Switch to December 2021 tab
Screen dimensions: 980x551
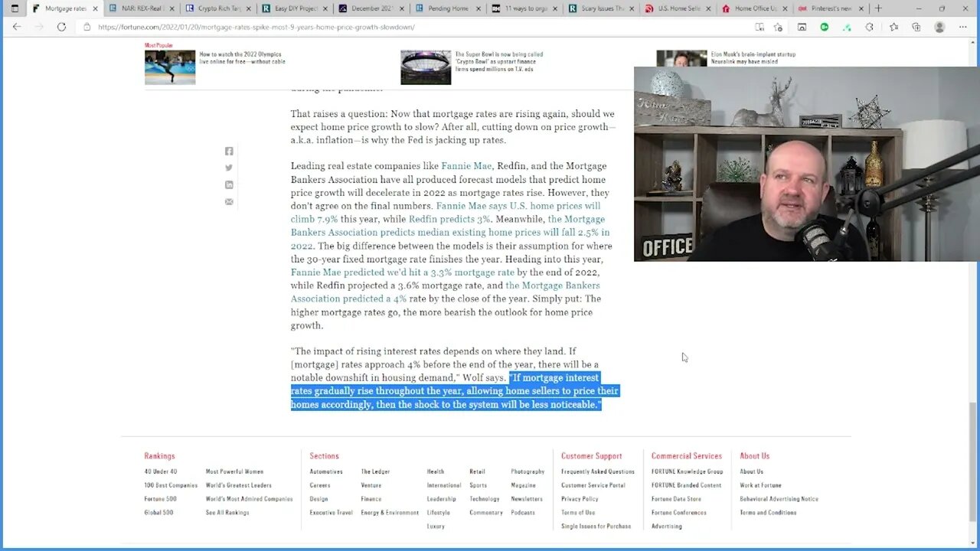[371, 8]
